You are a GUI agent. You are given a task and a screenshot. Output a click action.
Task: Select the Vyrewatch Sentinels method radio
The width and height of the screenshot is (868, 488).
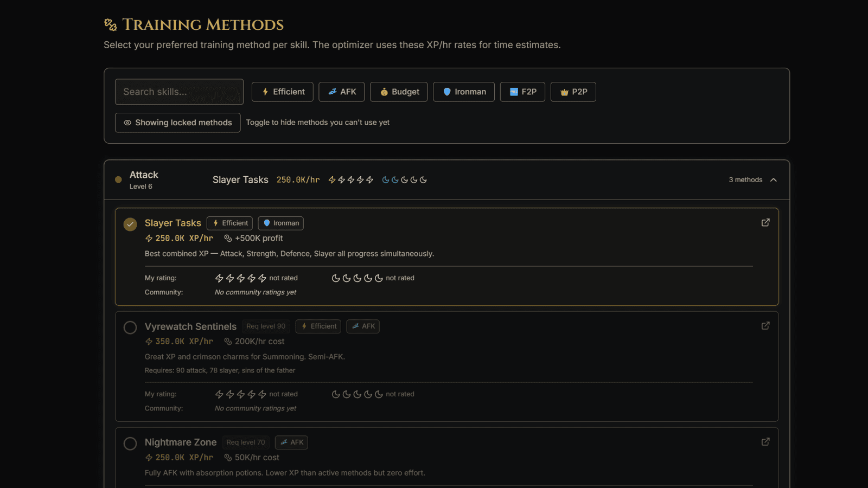tap(130, 328)
